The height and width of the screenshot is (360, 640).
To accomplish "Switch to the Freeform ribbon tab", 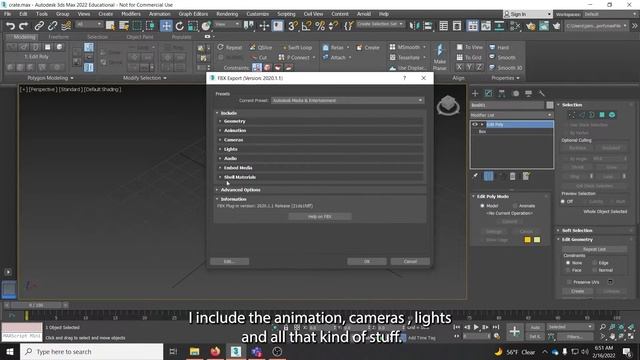I will click(x=58, y=37).
